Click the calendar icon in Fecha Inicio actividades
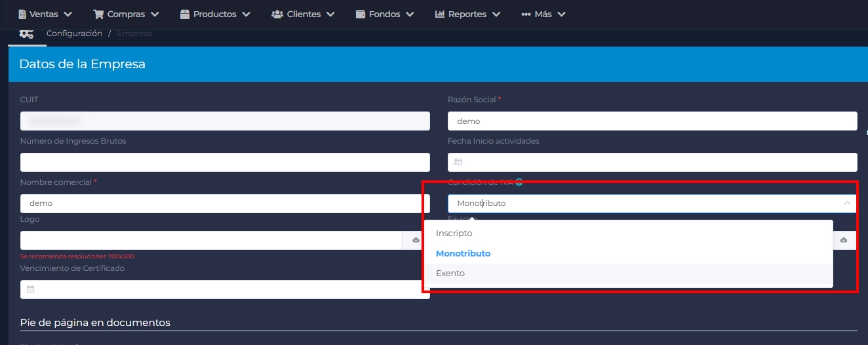Image resolution: width=868 pixels, height=345 pixels. point(458,162)
